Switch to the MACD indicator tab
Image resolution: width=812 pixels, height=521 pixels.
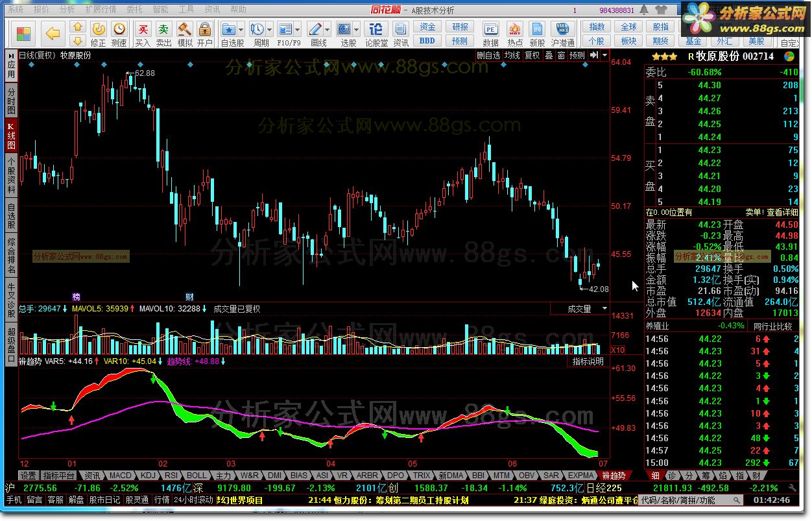coord(120,476)
